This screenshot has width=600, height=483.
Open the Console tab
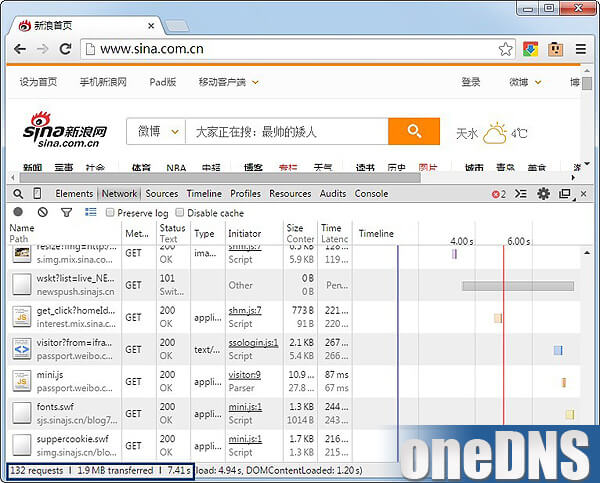pos(371,194)
